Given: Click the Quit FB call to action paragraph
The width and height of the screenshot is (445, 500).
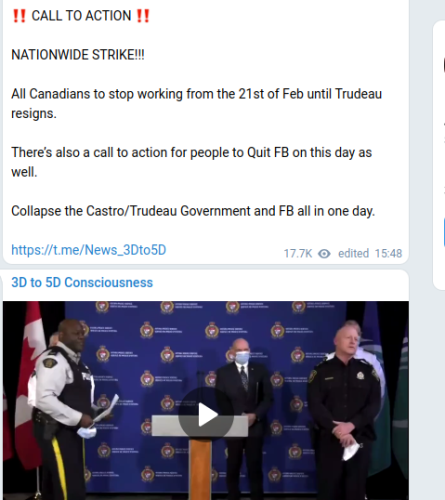Looking at the screenshot, I should coord(191,162).
